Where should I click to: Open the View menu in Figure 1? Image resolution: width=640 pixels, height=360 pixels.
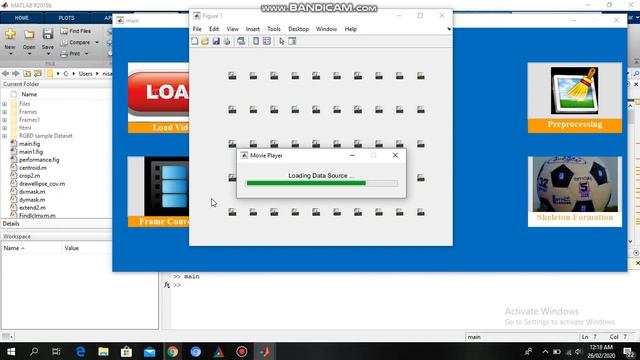tap(233, 29)
